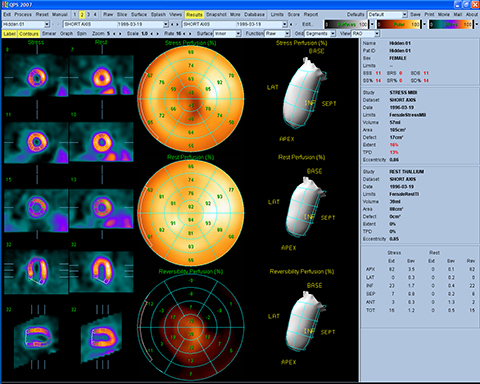Click the Save defaults button
Image resolution: width=480 pixels, height=384 pixels.
(x=415, y=15)
